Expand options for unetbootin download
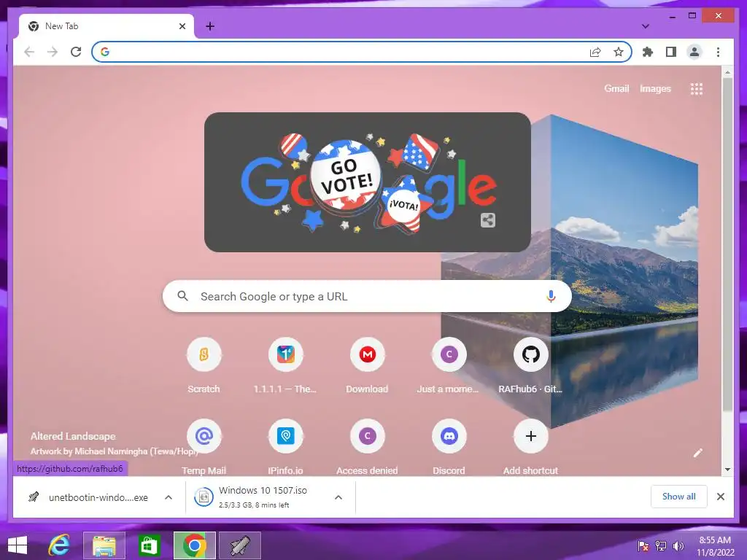747x560 pixels. [169, 497]
